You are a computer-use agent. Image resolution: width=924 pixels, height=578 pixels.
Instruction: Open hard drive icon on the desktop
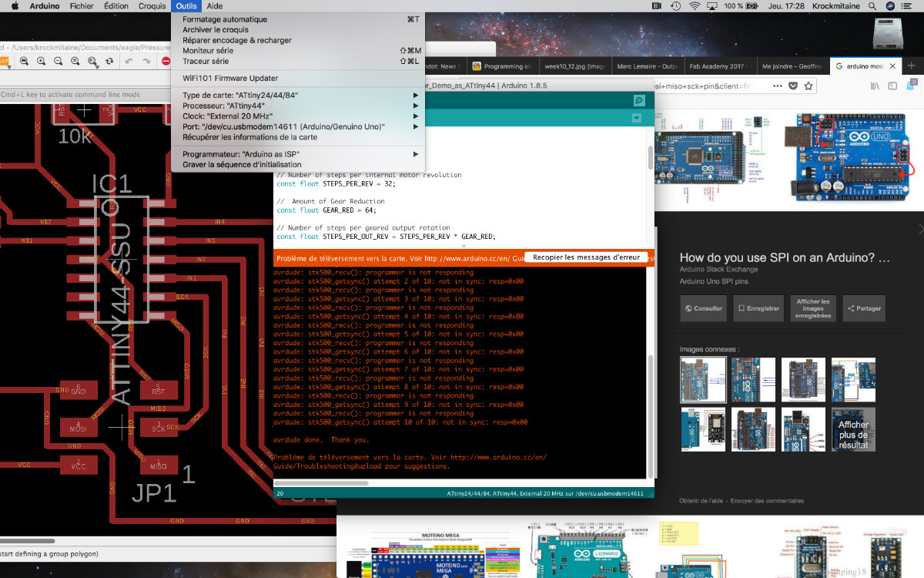pos(886,34)
